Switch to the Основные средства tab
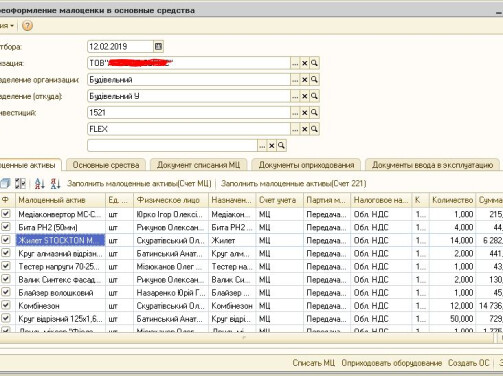 point(106,165)
